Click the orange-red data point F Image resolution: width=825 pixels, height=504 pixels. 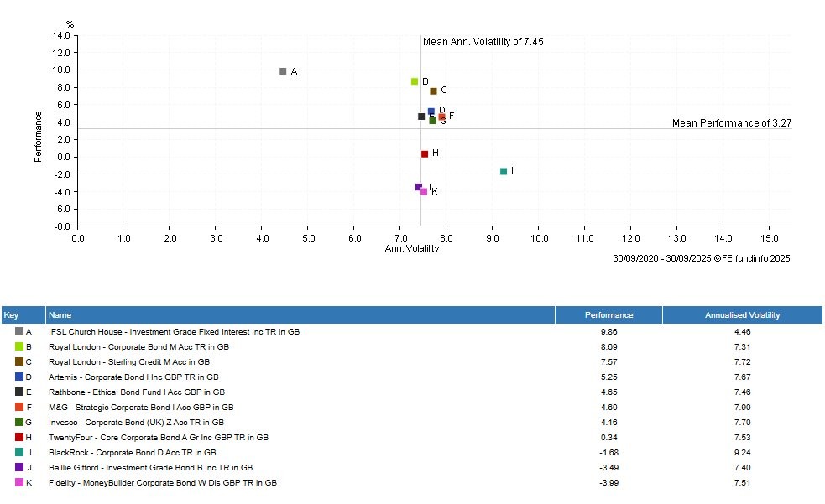[441, 117]
